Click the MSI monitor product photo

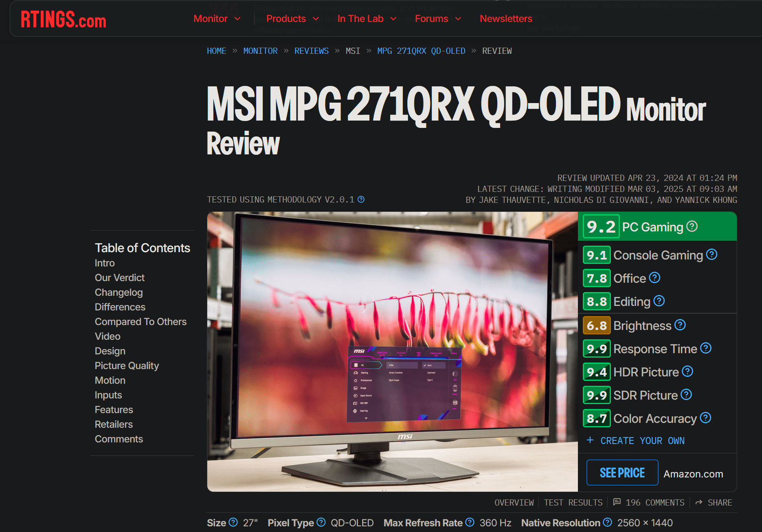(x=392, y=352)
